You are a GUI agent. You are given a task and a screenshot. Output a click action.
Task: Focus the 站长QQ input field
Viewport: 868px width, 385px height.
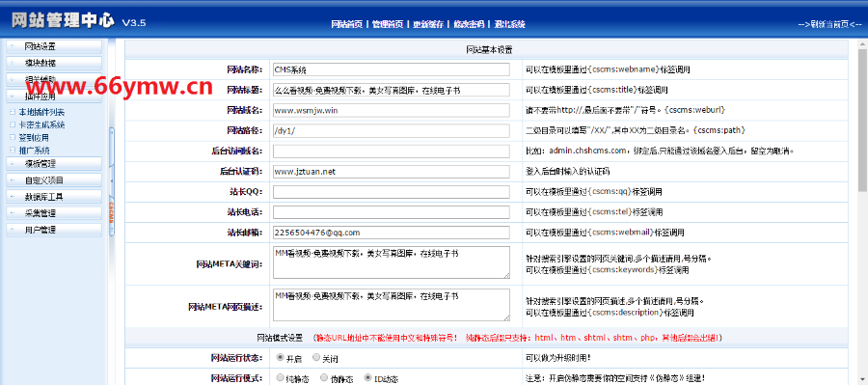tap(392, 192)
